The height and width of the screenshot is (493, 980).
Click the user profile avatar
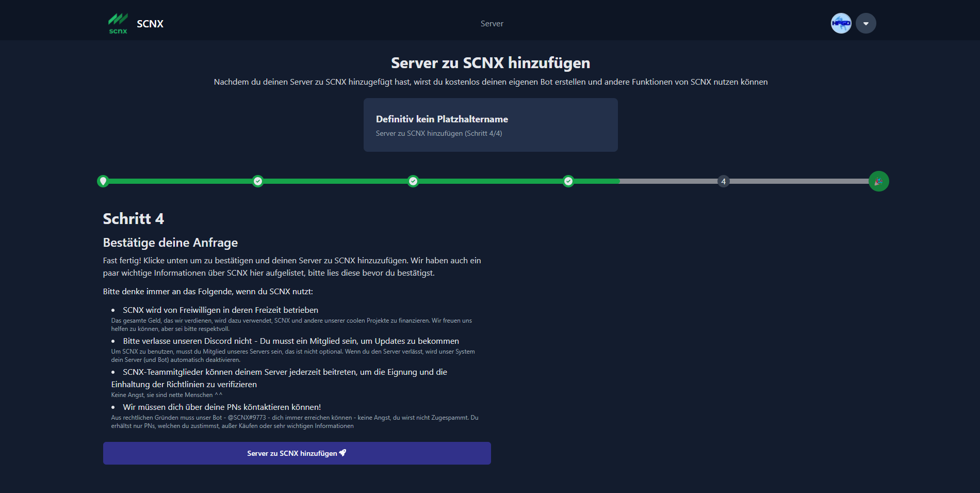(x=841, y=23)
